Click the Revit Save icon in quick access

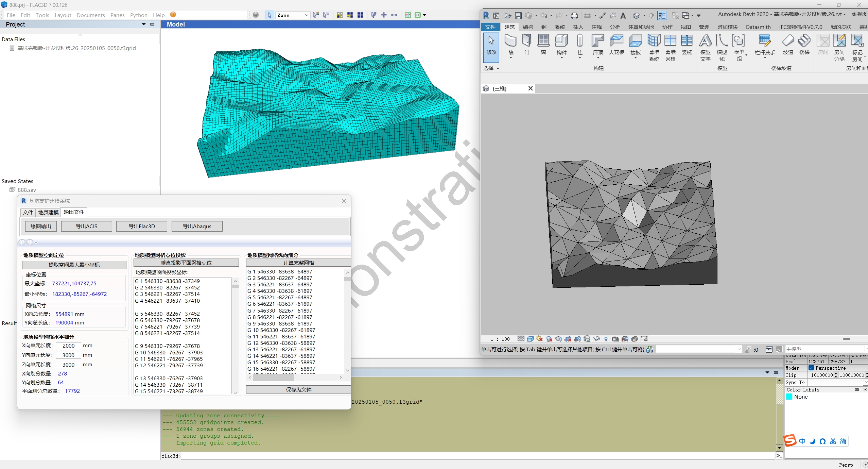click(518, 16)
